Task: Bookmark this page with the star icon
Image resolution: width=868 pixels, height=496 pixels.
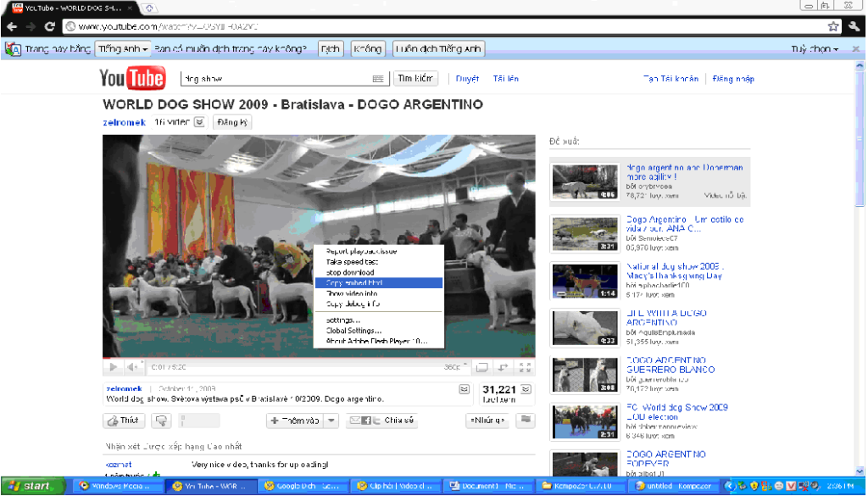Action: click(x=833, y=26)
